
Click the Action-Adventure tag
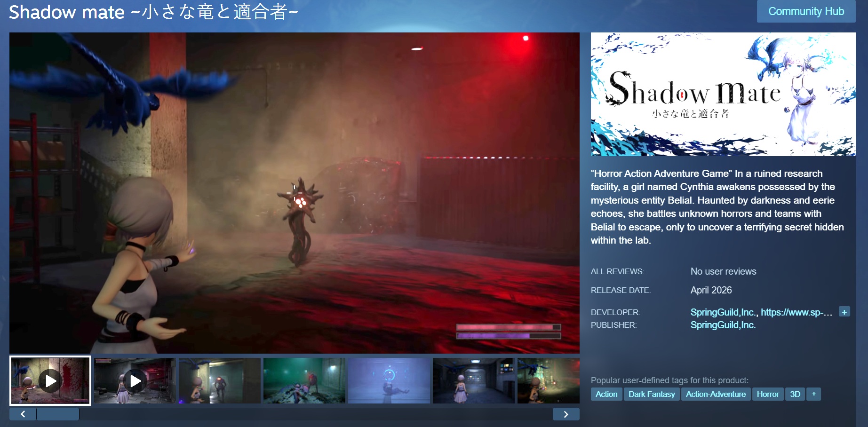(716, 394)
